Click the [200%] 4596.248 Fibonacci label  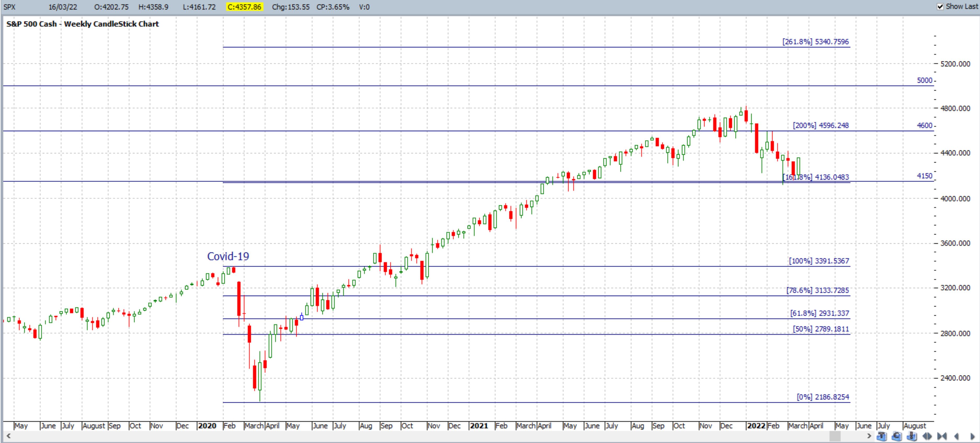click(821, 125)
